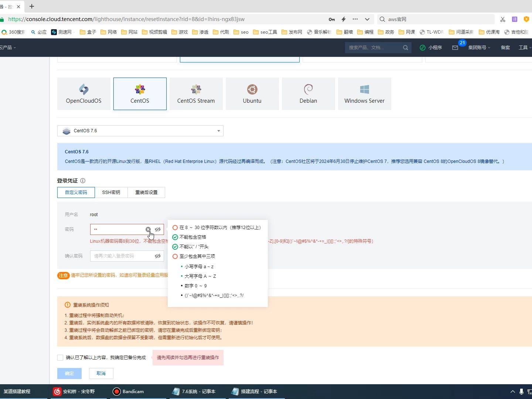Image resolution: width=532 pixels, height=399 pixels.
Task: Click the orange shield extension icon
Action: tap(526, 19)
